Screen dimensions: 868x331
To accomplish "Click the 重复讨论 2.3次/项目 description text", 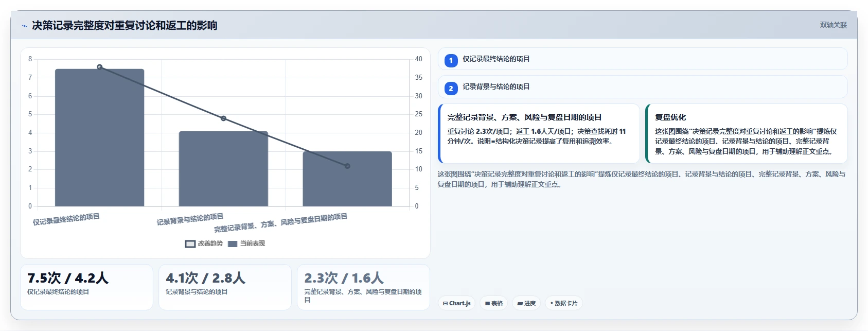I will click(x=537, y=136).
